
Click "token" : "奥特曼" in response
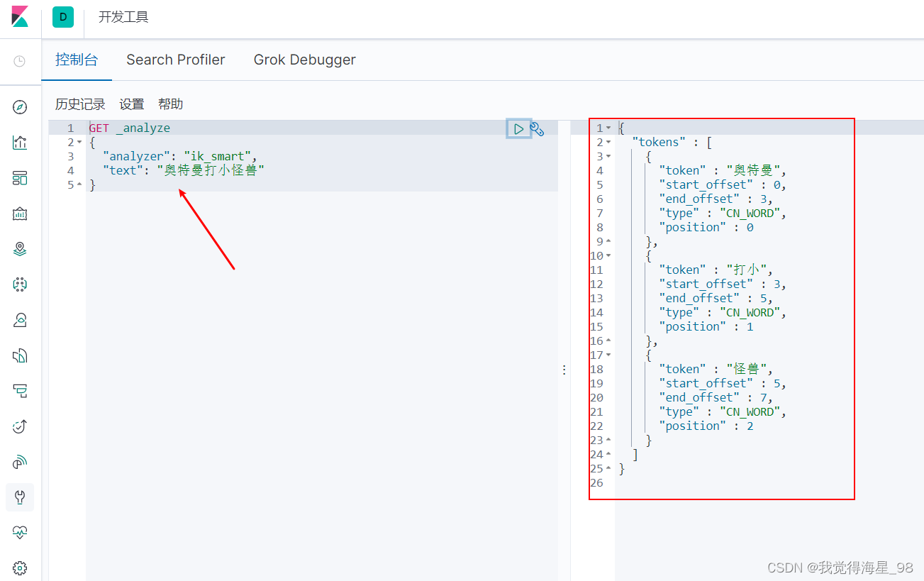point(723,171)
